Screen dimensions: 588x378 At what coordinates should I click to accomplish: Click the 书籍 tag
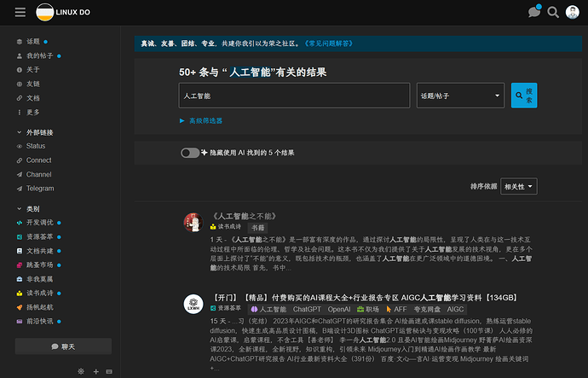click(x=257, y=228)
